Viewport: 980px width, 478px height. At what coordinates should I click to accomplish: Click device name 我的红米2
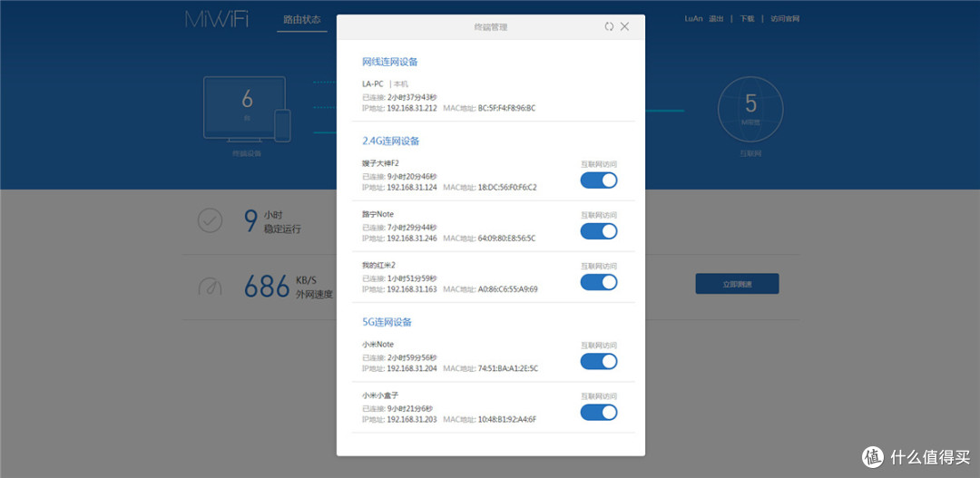(x=378, y=265)
